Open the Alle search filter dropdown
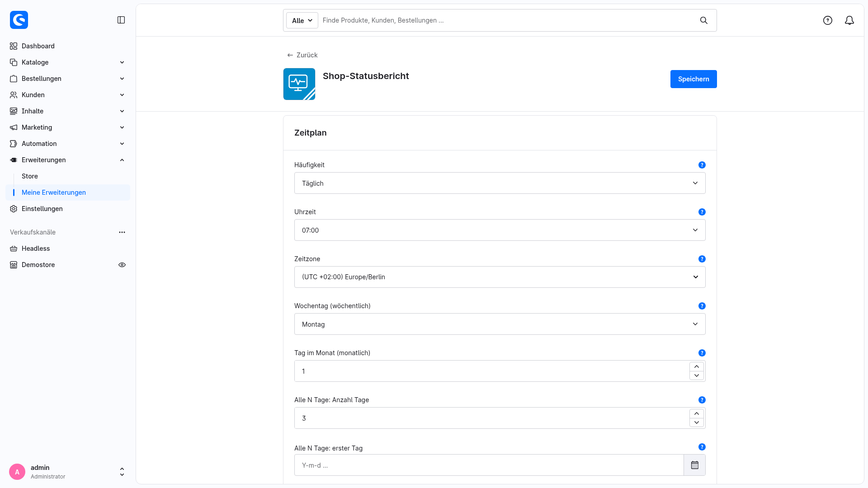 coord(302,20)
